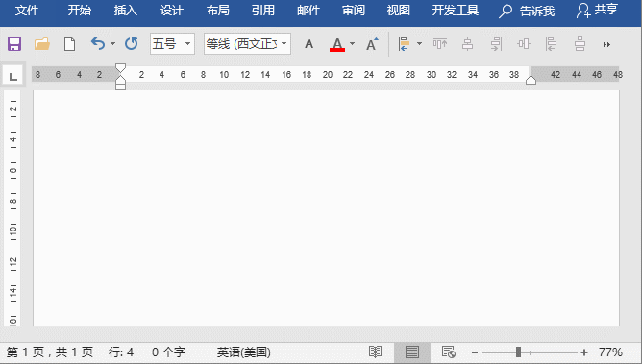
Task: Open the font size box showing 五号
Action: click(x=172, y=44)
